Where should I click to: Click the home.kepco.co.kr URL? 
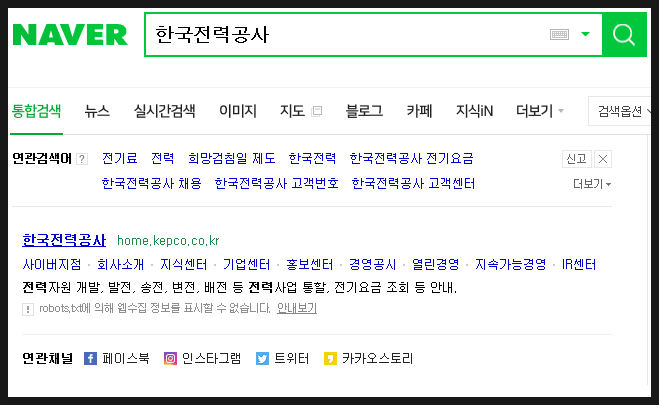[168, 241]
